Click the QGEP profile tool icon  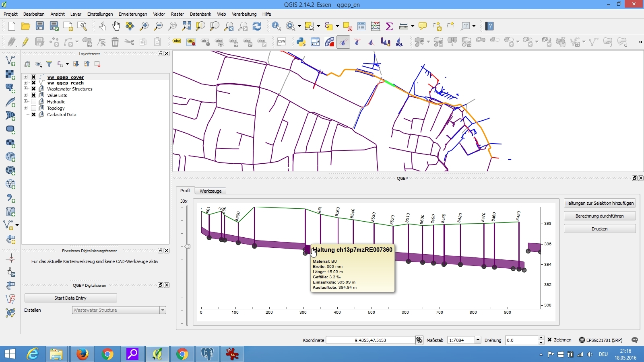(343, 42)
